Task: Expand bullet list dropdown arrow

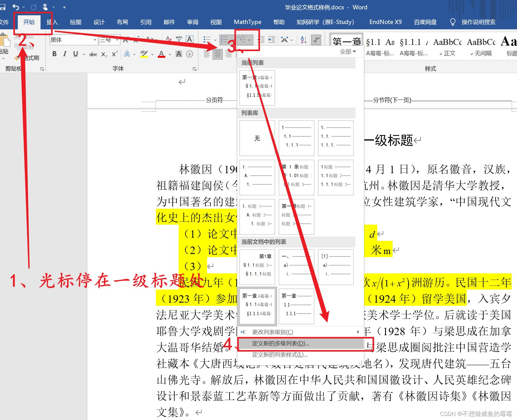Action: click(x=215, y=40)
